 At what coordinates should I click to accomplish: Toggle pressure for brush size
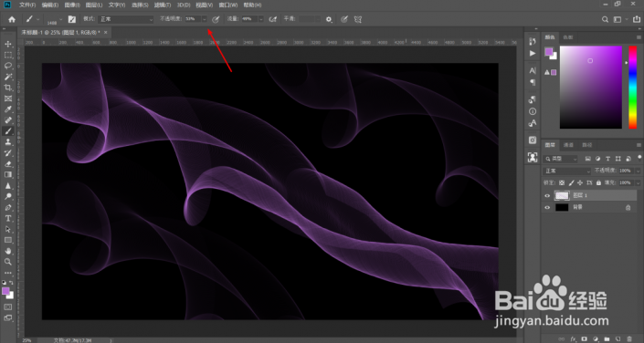pyautogui.click(x=344, y=19)
